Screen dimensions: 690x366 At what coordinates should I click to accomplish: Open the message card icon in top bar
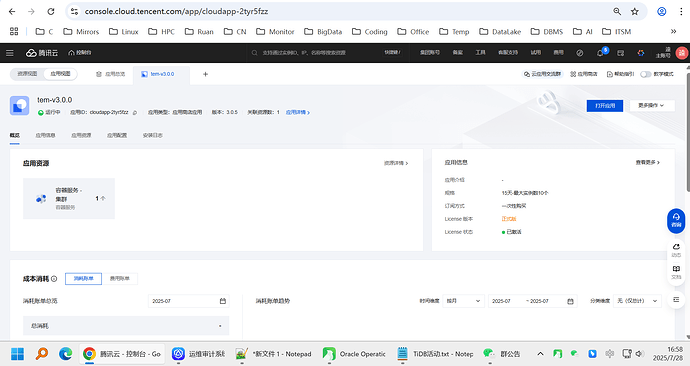coord(620,53)
